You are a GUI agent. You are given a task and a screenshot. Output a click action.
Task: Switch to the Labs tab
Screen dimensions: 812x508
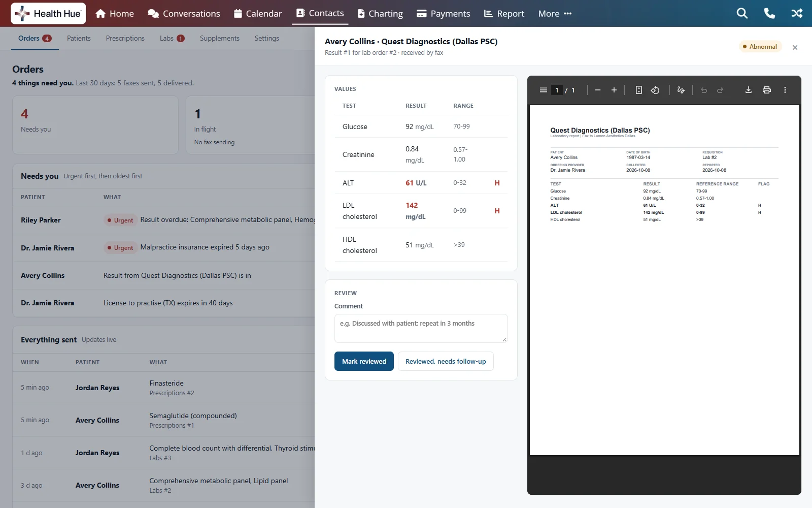click(172, 38)
